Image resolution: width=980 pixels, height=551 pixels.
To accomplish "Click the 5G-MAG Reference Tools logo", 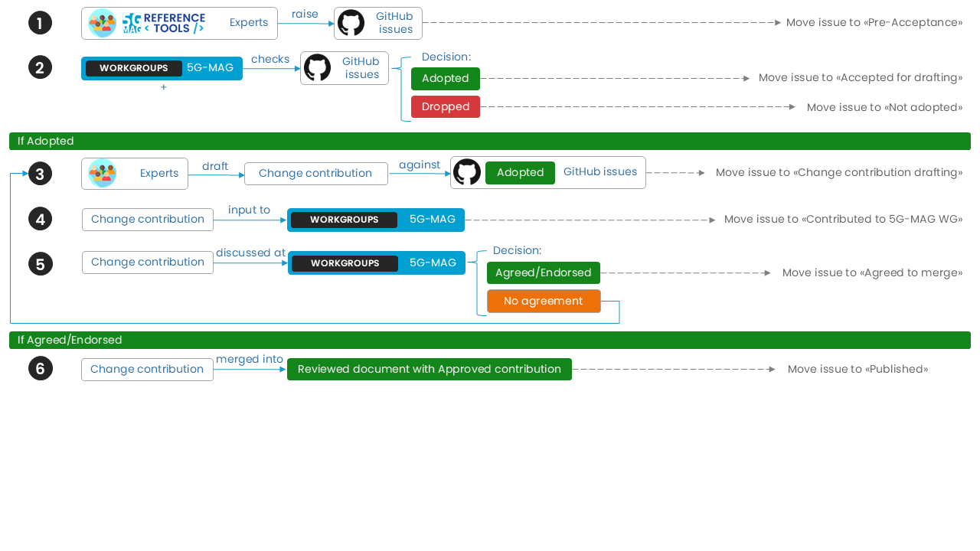I will [164, 23].
